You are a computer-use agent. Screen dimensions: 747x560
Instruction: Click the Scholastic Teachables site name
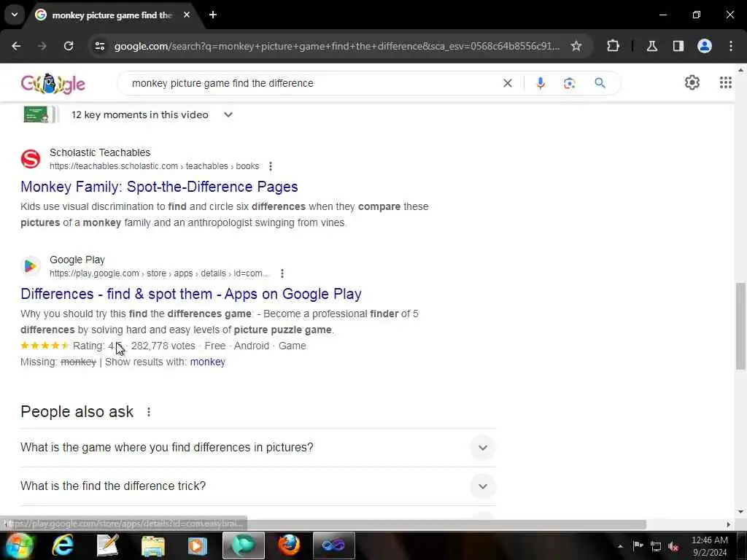click(100, 152)
